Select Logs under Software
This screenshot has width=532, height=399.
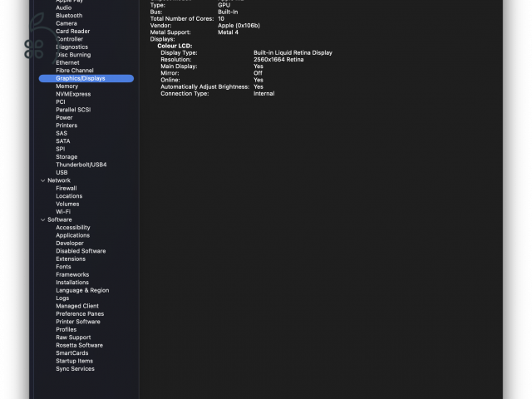[x=62, y=298]
